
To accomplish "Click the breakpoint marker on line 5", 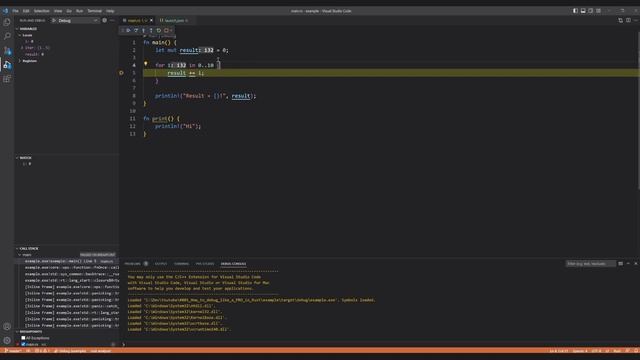I will click(x=121, y=73).
